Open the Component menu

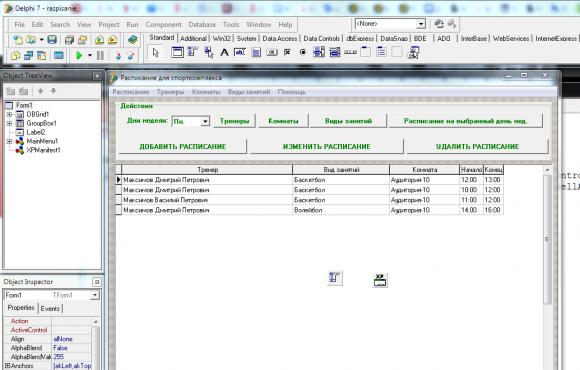[x=163, y=25]
